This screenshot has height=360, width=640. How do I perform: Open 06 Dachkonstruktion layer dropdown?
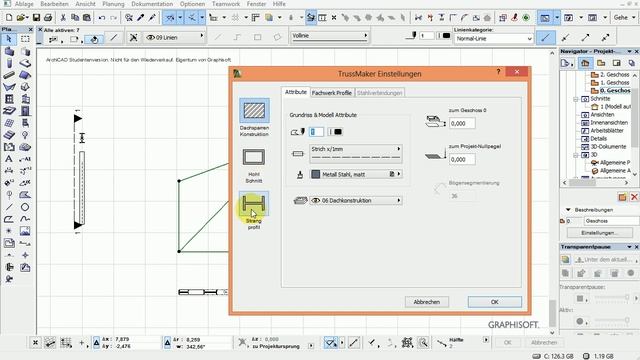pyautogui.click(x=356, y=200)
